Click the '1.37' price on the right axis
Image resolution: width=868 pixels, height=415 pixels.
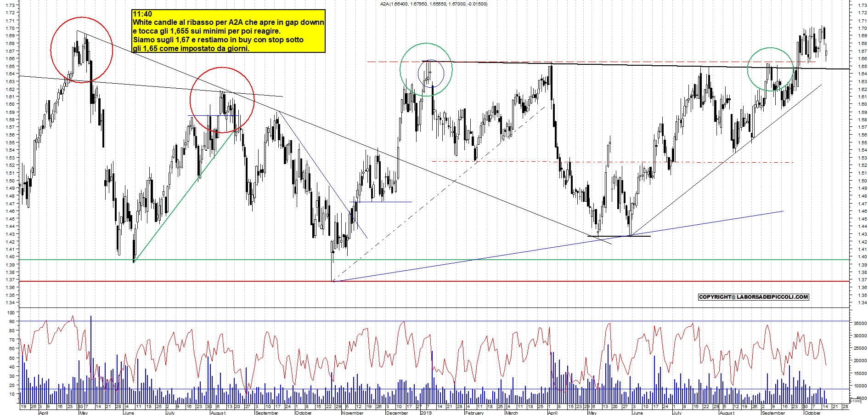pyautogui.click(x=862, y=279)
